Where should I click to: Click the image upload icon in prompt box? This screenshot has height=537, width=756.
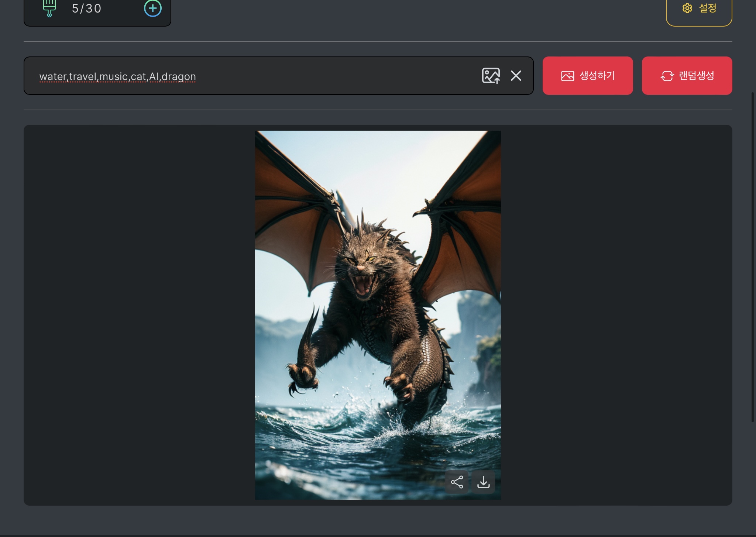[491, 76]
